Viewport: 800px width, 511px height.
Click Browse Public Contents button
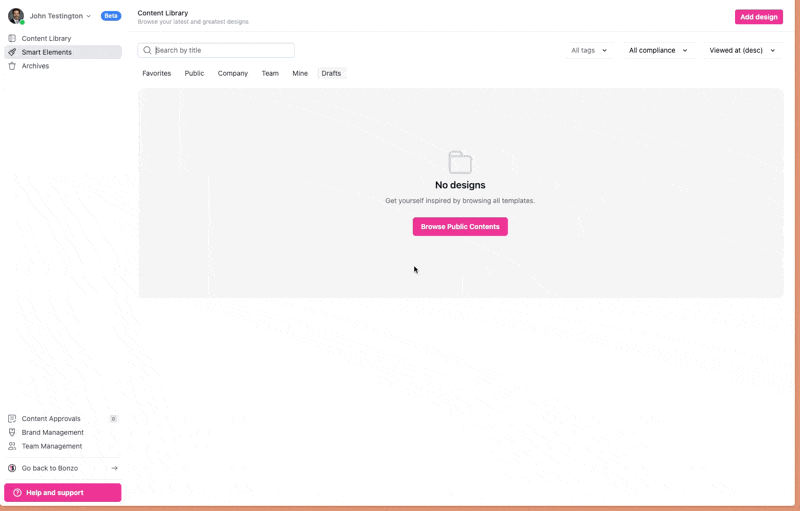click(460, 226)
